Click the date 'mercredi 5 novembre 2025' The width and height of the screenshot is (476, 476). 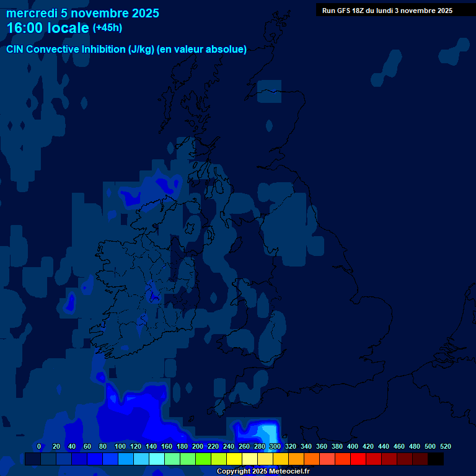pos(82,13)
